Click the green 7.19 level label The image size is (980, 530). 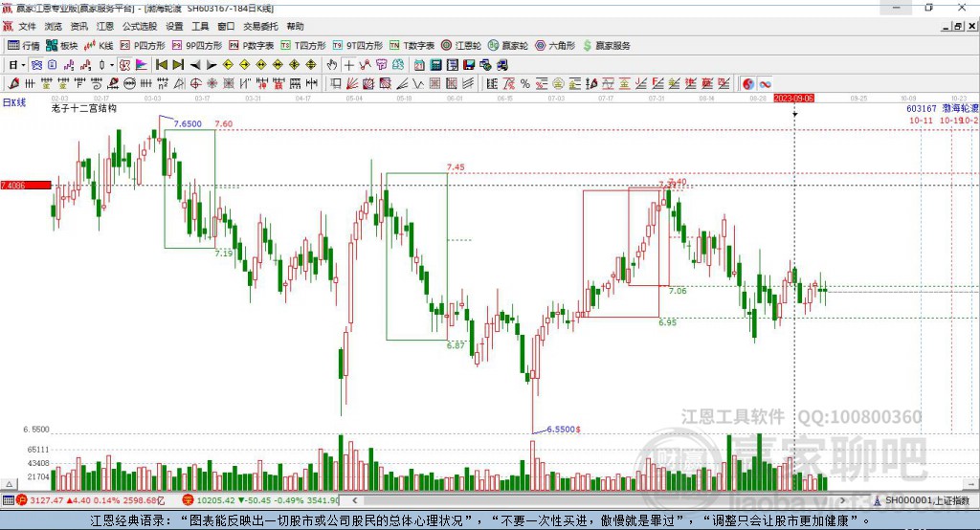pos(224,254)
